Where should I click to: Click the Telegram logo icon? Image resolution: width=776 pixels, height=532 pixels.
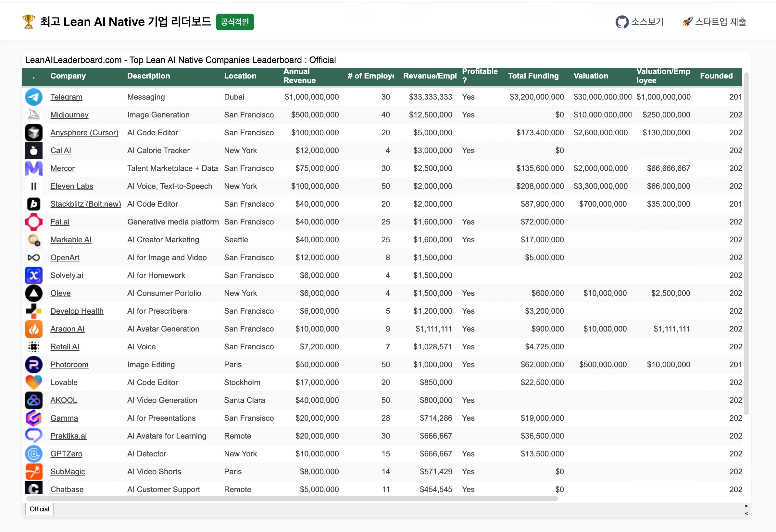click(x=34, y=97)
